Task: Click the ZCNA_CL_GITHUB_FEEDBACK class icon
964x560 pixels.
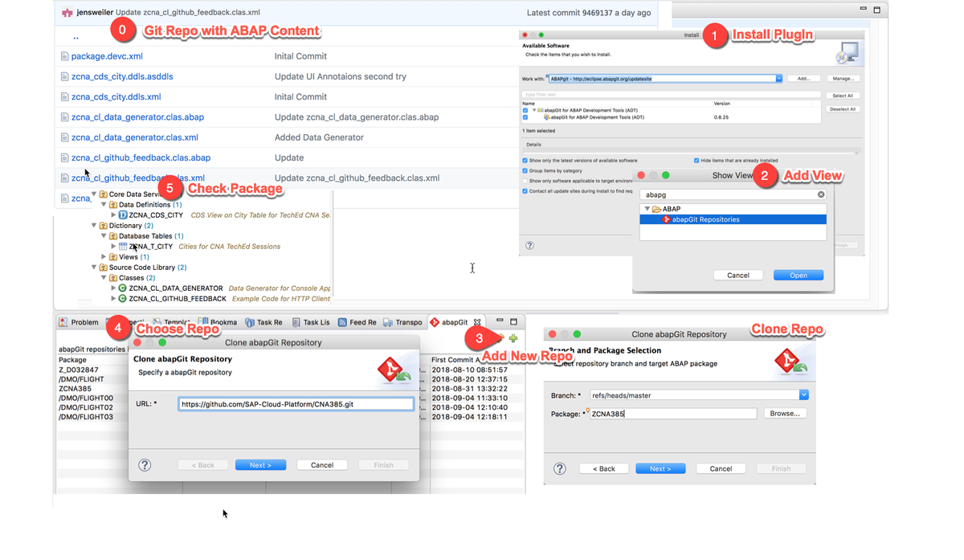Action: pos(123,299)
